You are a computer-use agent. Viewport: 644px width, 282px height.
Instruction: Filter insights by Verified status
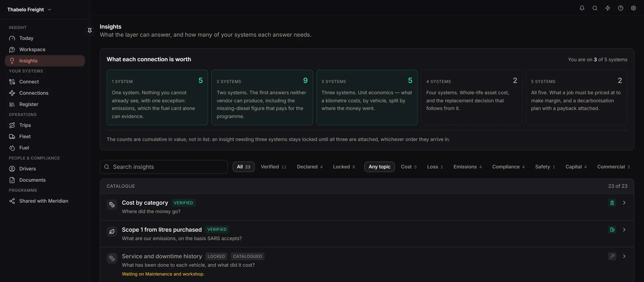click(273, 167)
